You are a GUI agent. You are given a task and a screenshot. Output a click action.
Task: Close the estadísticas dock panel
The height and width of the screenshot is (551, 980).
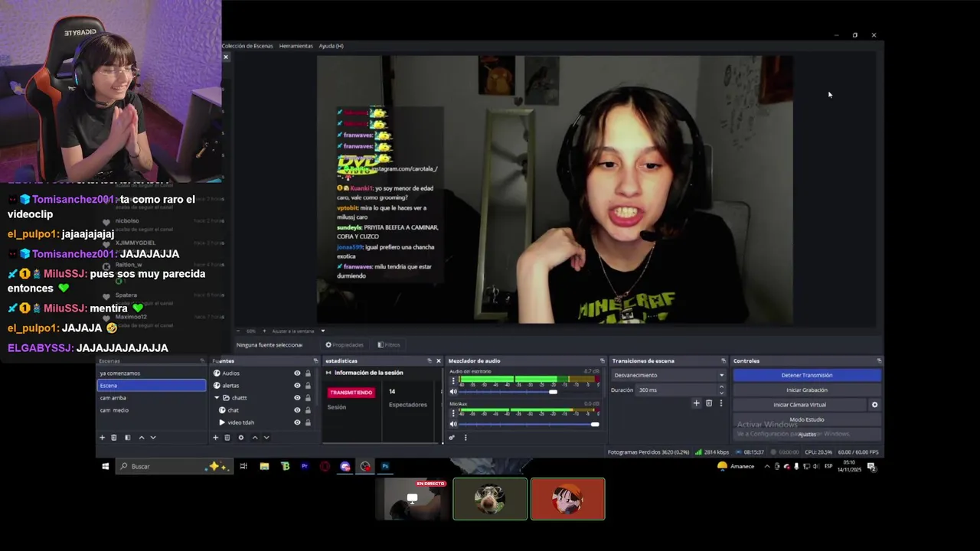(x=439, y=360)
